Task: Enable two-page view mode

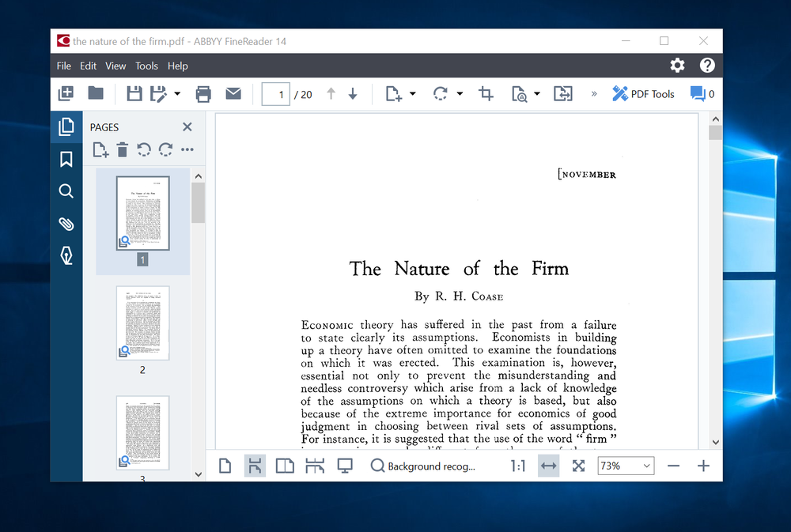Action: click(x=286, y=466)
